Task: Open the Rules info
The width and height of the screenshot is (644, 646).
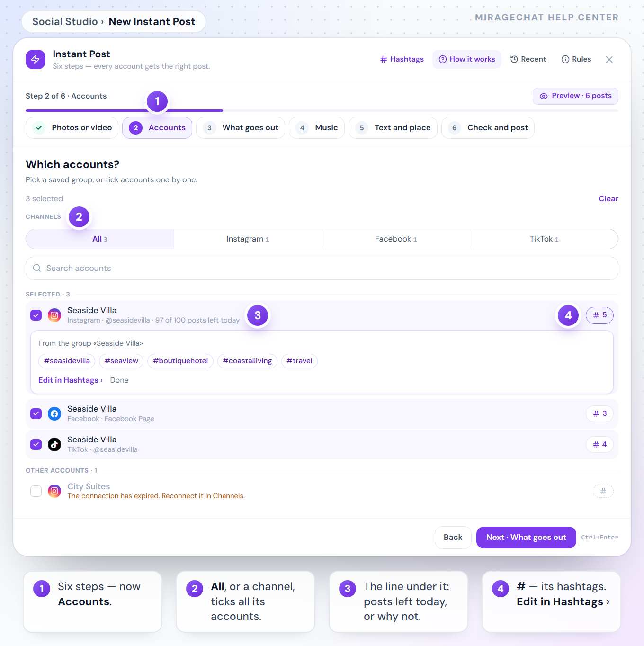Action: coord(576,59)
